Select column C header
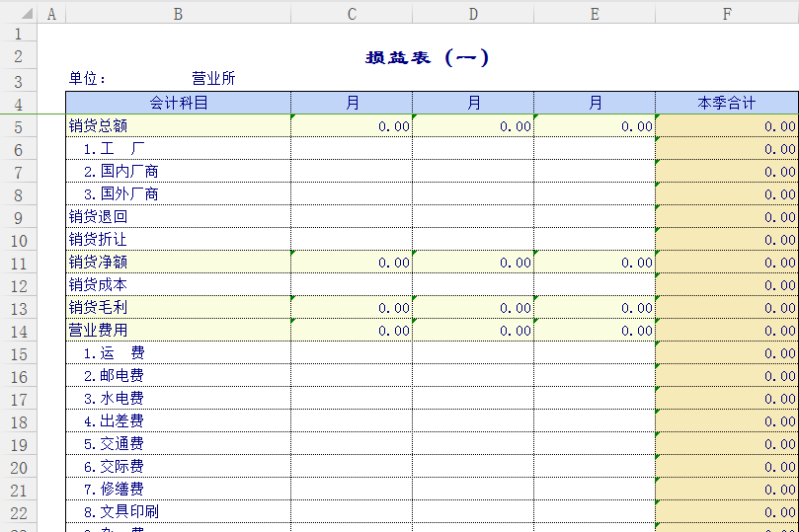The width and height of the screenshot is (799, 532). [352, 13]
